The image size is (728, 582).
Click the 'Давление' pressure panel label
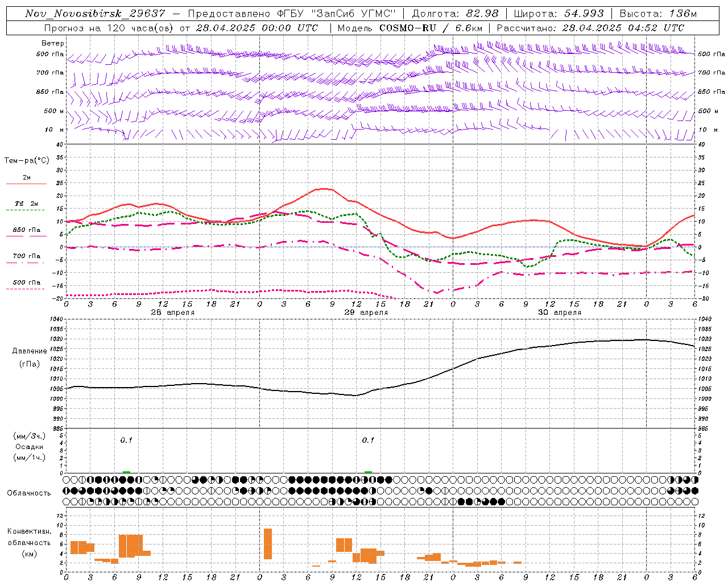tap(30, 351)
